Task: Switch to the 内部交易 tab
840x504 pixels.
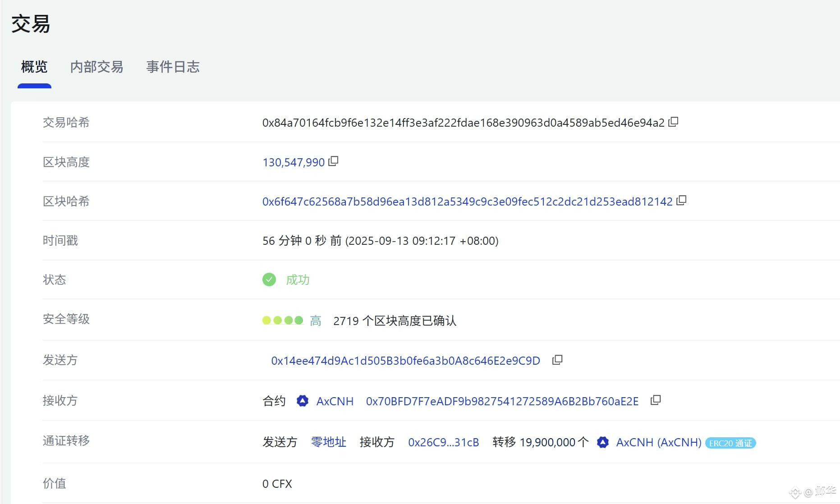Action: [96, 67]
